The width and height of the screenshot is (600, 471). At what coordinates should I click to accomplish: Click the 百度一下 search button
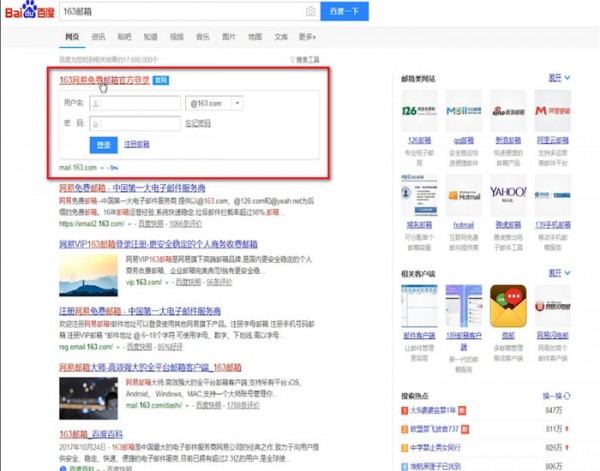click(x=344, y=11)
